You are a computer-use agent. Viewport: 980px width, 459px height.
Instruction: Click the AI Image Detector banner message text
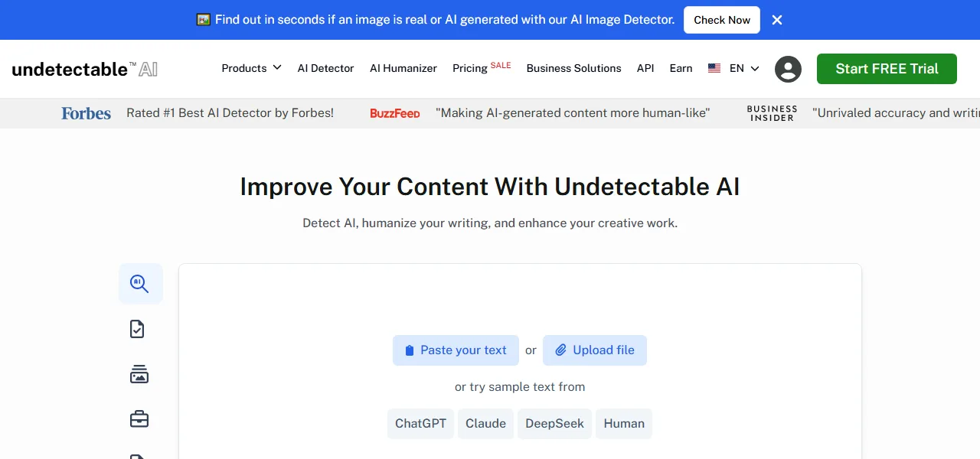click(x=445, y=20)
